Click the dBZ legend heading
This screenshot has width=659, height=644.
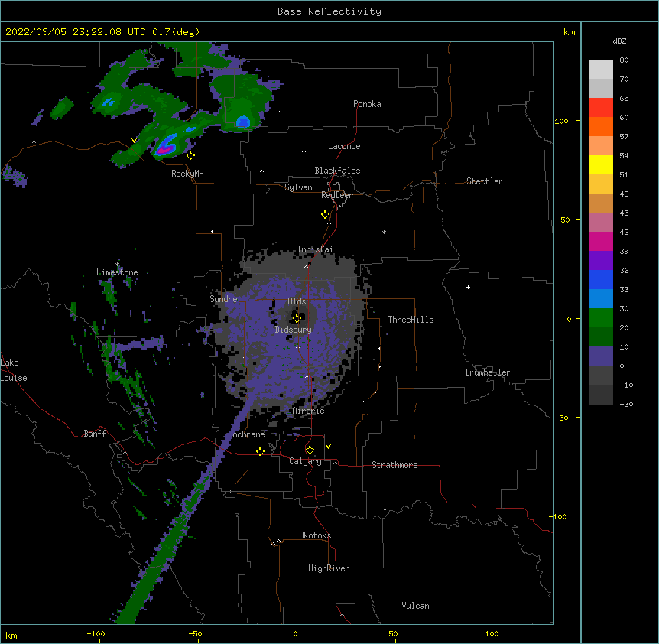point(619,41)
